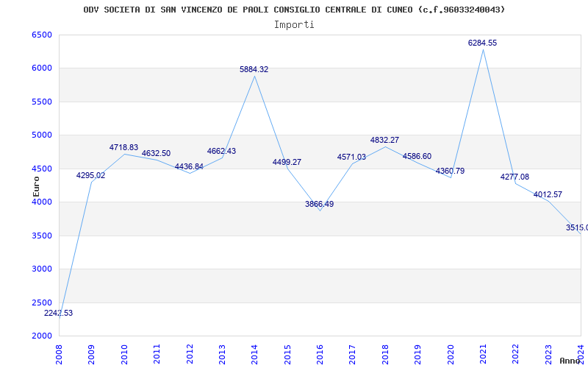
Task: Click y-axis value 2000
Action: click(x=42, y=336)
